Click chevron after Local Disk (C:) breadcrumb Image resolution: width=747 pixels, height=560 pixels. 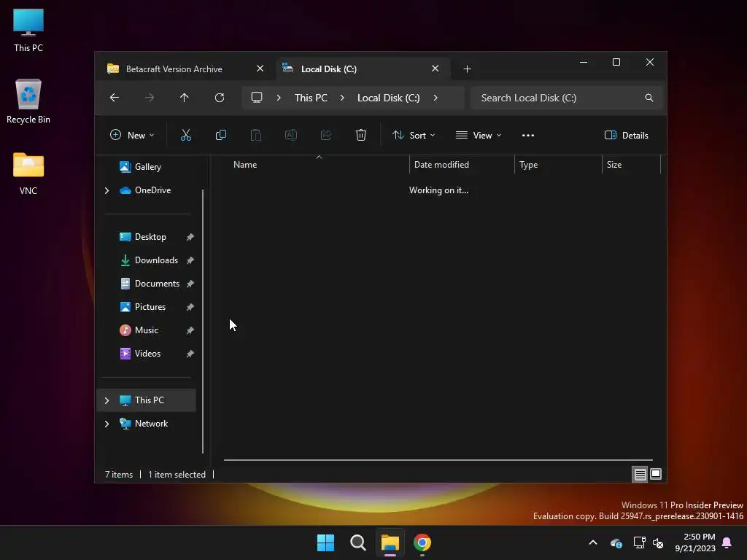pos(435,98)
